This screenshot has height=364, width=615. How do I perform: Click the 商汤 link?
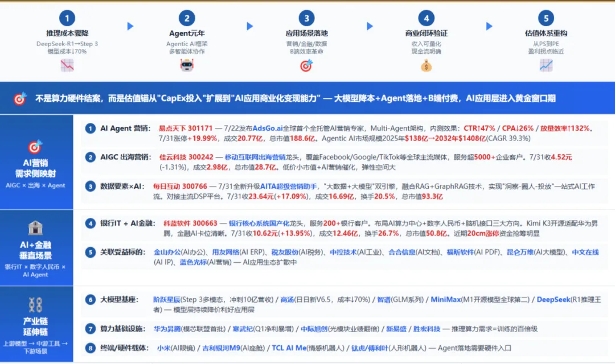point(287,299)
